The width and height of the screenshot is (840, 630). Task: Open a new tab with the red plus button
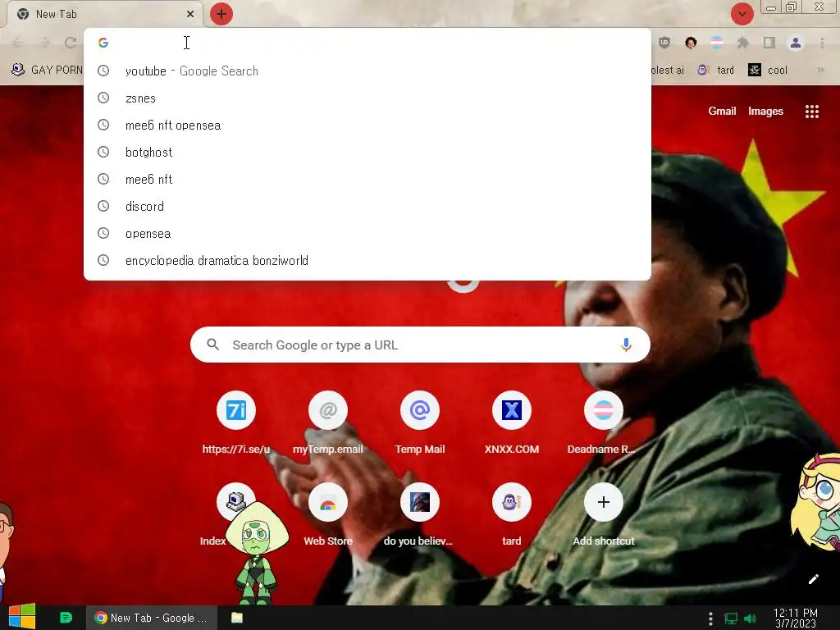coord(221,14)
